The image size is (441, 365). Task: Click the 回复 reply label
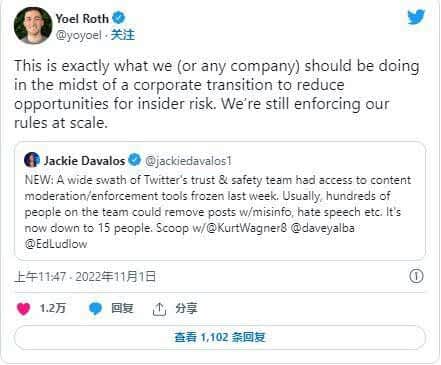tap(122, 308)
